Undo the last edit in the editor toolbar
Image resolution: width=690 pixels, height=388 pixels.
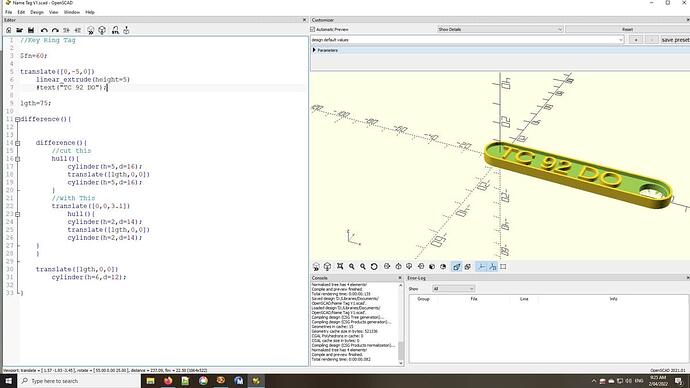click(44, 30)
